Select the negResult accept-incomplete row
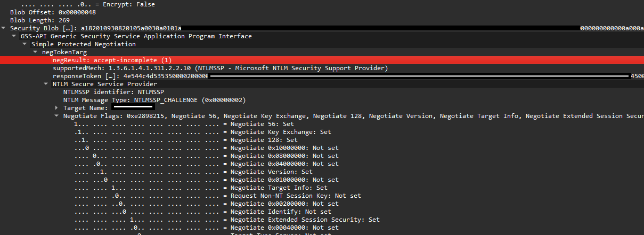The image size is (644, 235). 322,60
